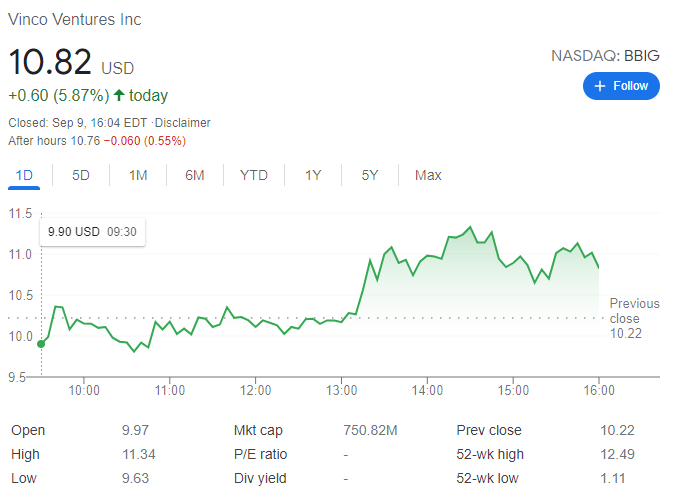Image resolution: width=688 pixels, height=502 pixels.
Task: Click the Follow button
Action: tap(621, 86)
